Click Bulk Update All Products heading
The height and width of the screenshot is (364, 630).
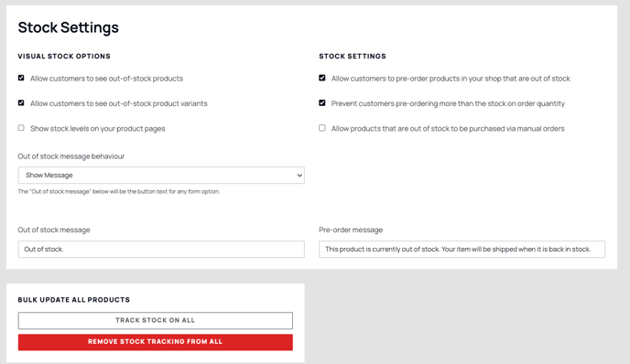pyautogui.click(x=74, y=300)
